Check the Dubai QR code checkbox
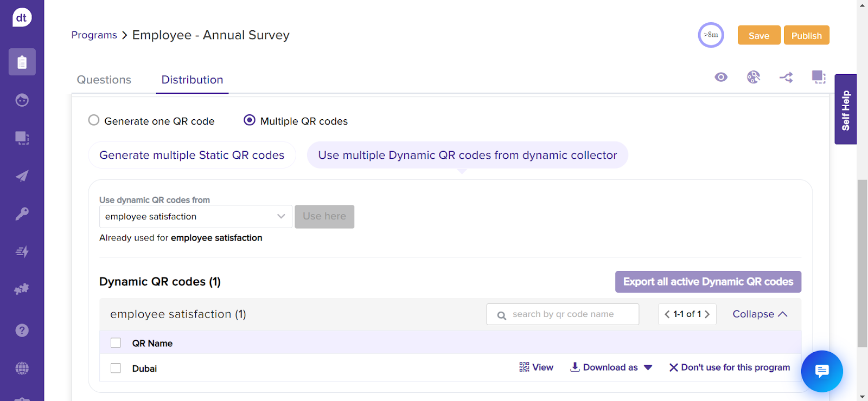Image resolution: width=868 pixels, height=401 pixels. point(116,368)
